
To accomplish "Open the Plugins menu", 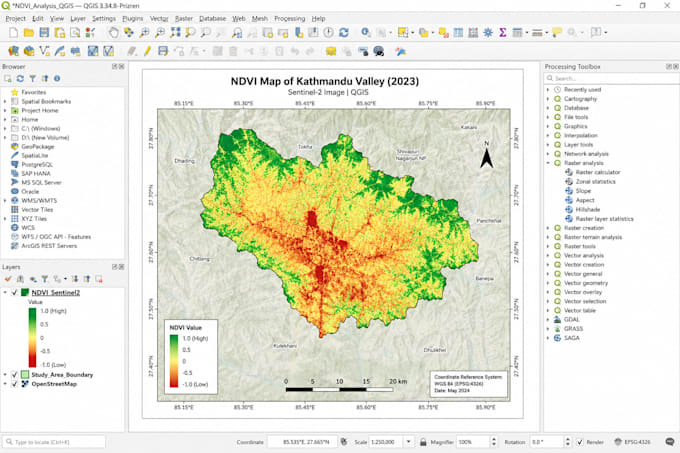I will click(133, 19).
